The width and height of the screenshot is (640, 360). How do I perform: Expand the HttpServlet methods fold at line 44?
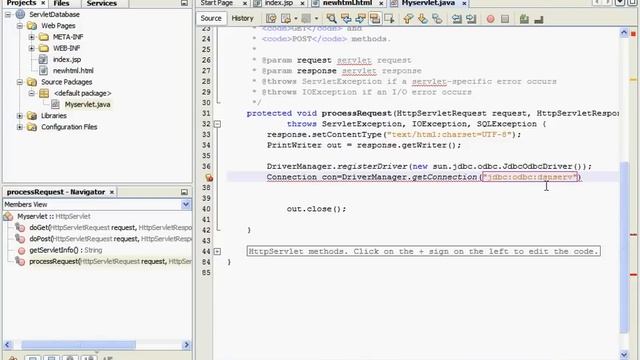pos(218,251)
